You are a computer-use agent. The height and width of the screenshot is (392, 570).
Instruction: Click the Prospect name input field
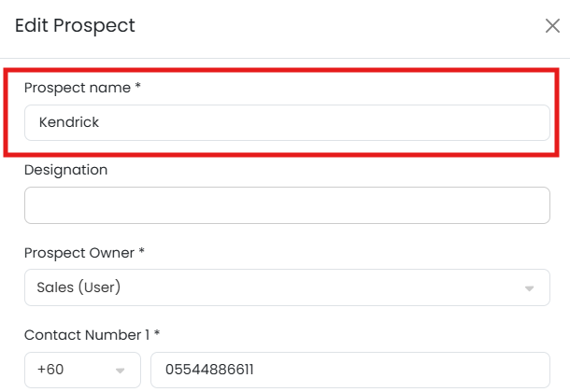(x=287, y=122)
